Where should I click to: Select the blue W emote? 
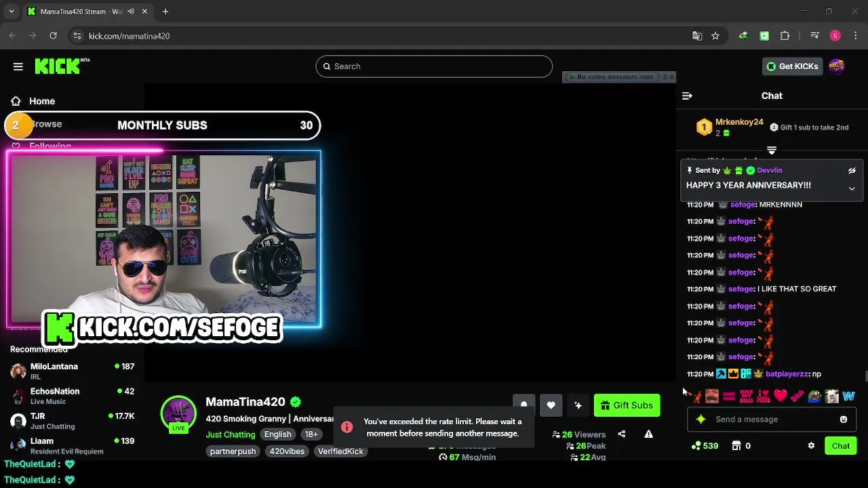[x=848, y=396]
